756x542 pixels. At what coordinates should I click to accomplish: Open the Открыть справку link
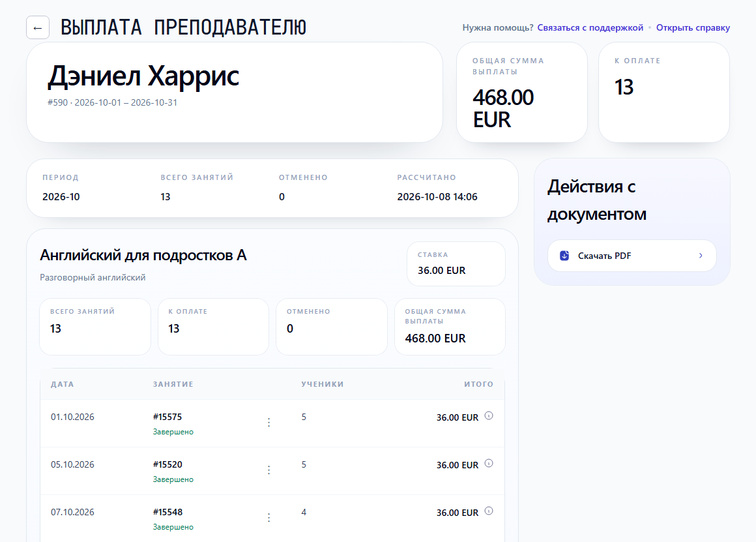(x=693, y=27)
